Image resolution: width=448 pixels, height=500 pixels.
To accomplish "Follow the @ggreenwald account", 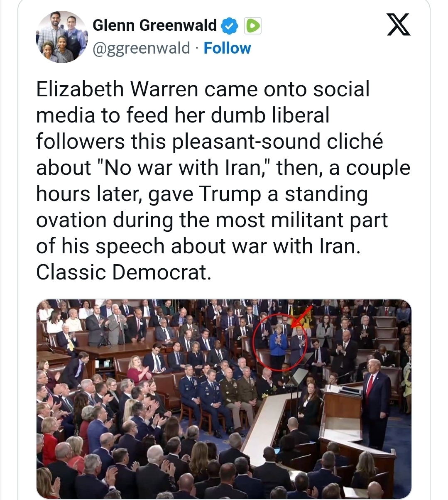I will pyautogui.click(x=227, y=48).
